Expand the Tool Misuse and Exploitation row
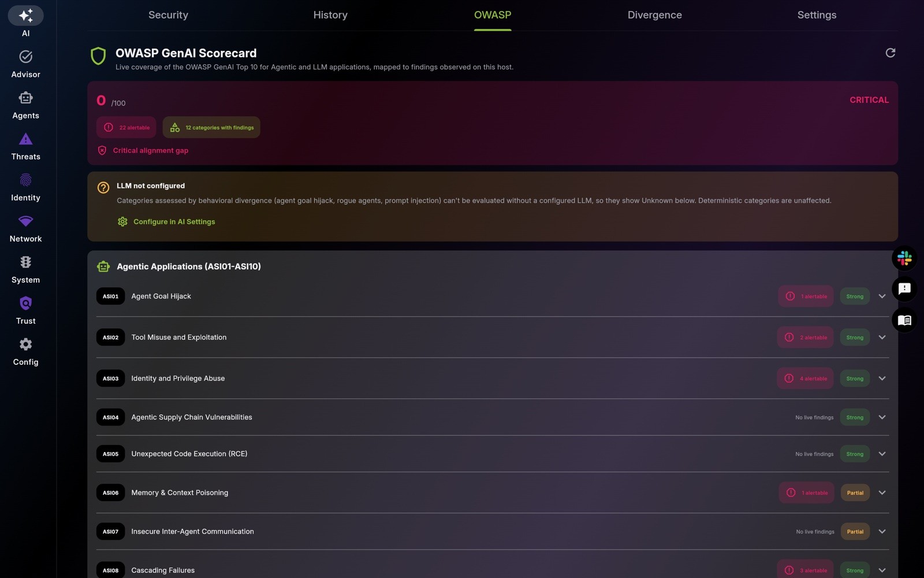The height and width of the screenshot is (578, 924). [x=882, y=337]
